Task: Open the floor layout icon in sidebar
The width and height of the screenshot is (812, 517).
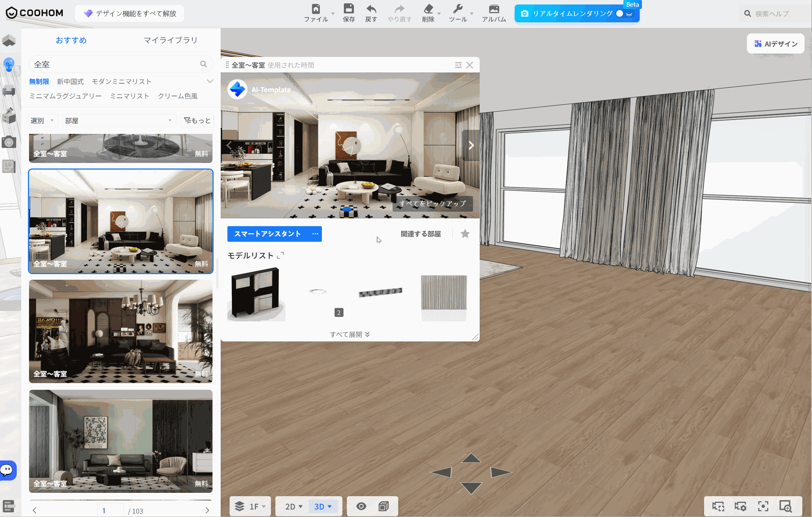Action: click(x=9, y=166)
